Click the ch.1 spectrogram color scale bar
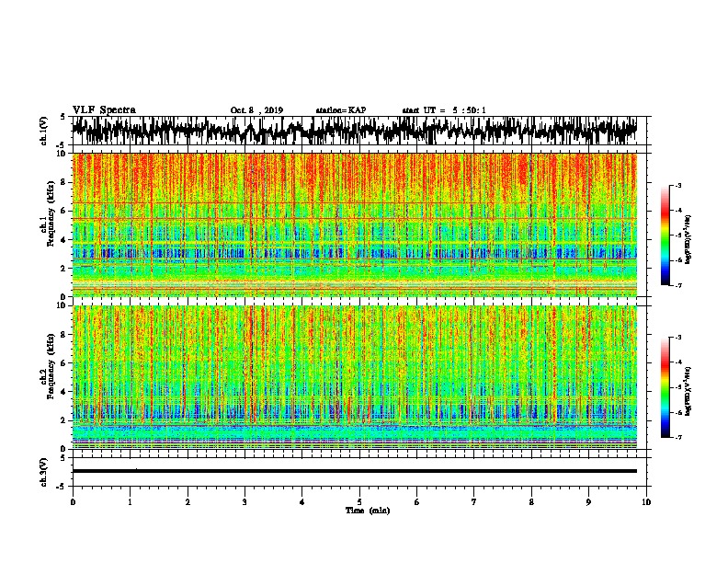 (665, 236)
